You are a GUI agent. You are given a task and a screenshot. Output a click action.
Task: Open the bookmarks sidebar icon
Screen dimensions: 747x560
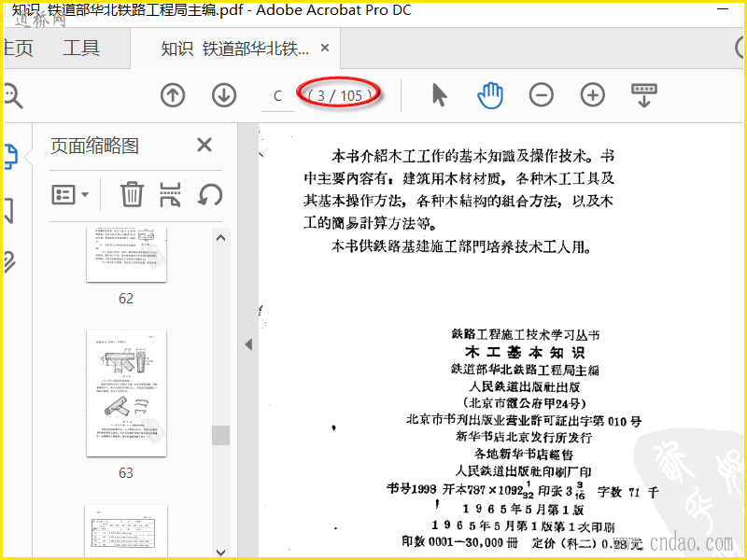(8, 211)
